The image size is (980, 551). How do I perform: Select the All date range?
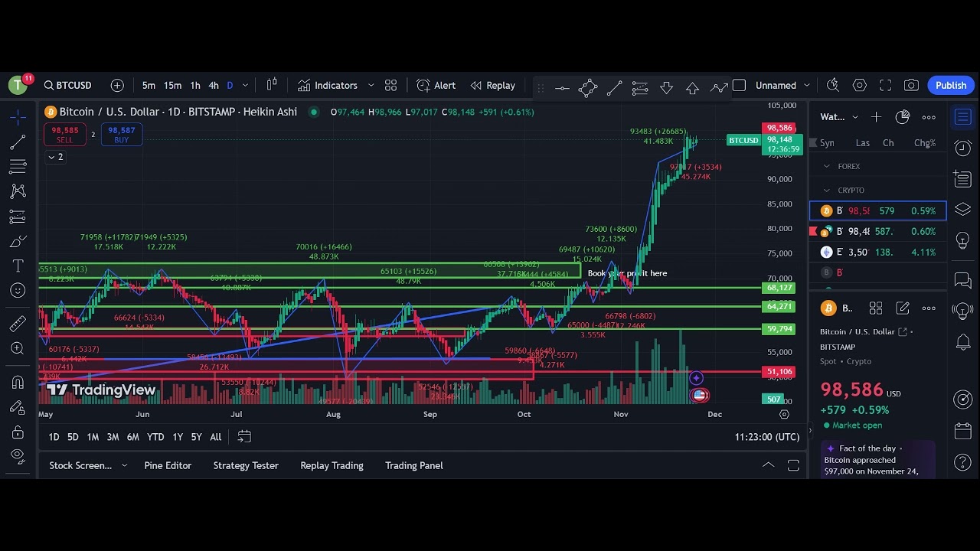[x=216, y=437]
